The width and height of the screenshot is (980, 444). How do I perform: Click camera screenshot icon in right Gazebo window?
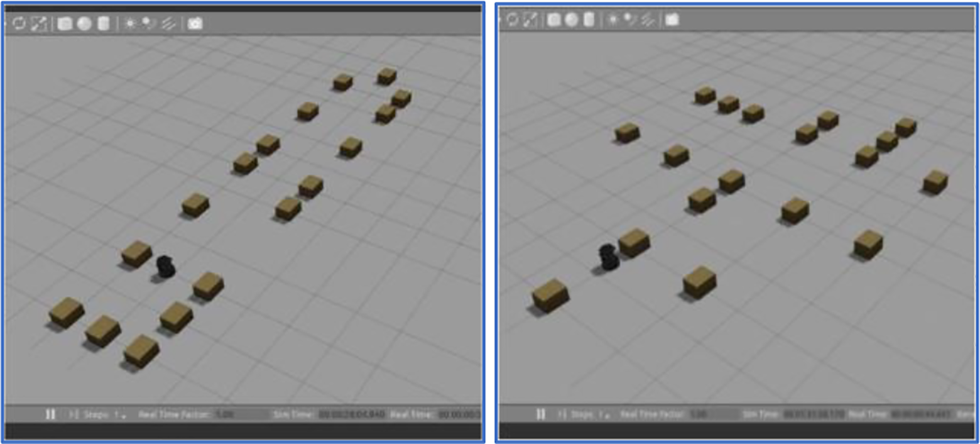click(672, 19)
